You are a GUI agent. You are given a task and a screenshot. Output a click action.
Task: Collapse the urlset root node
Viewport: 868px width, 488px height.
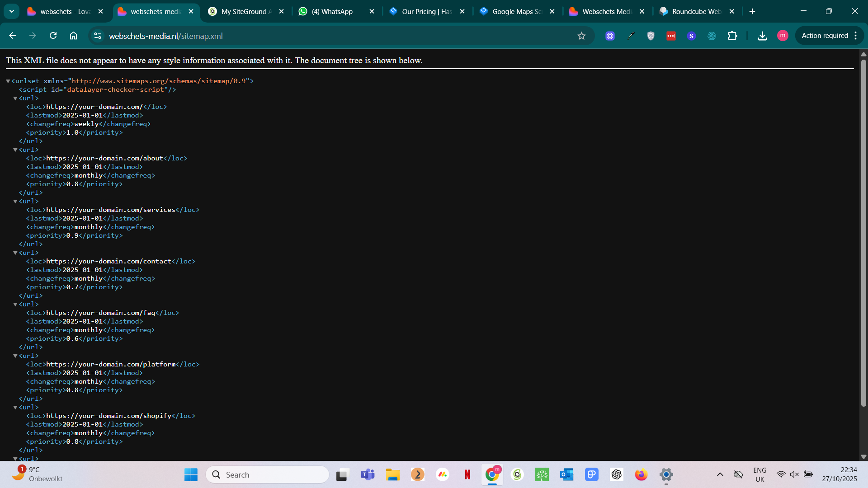click(8, 81)
